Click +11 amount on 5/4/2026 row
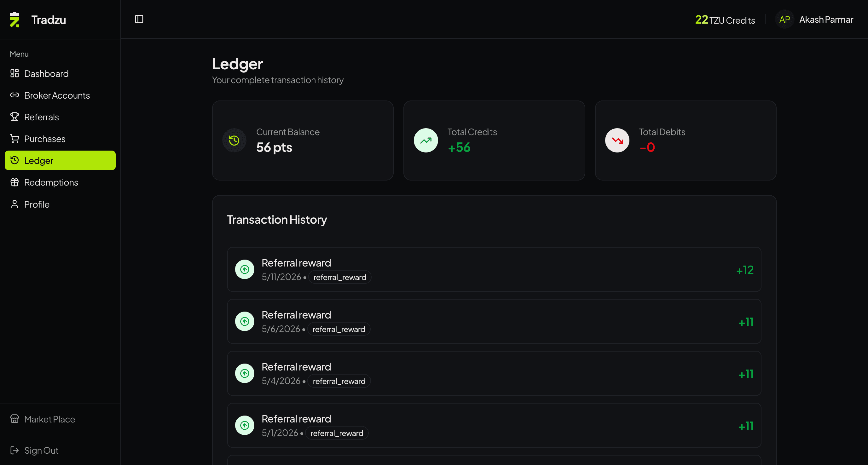The height and width of the screenshot is (465, 868). click(x=746, y=374)
